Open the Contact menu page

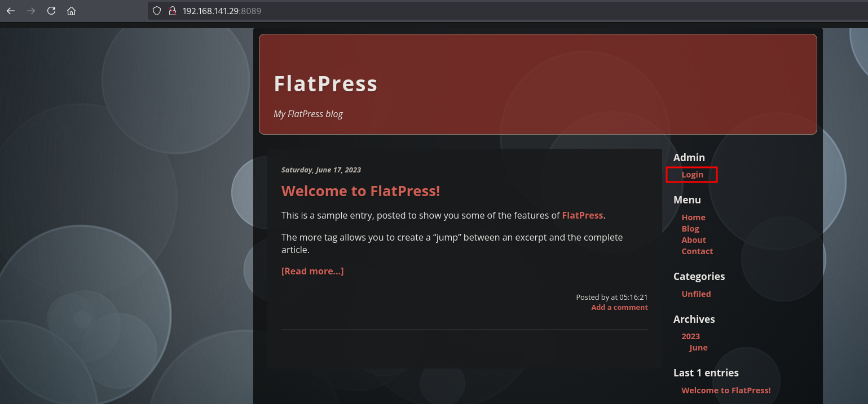point(697,251)
